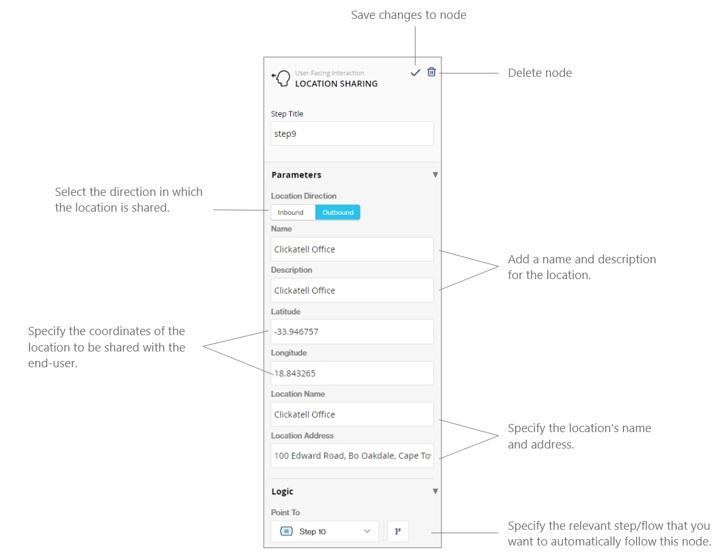
Task: Click the save changes checkmark icon
Action: [x=415, y=73]
